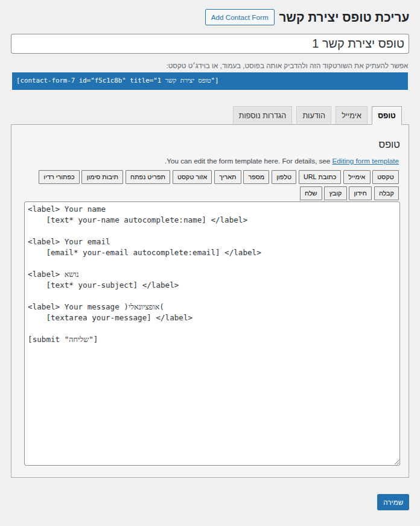
Task: Add a תפריט נפתח (drop-down menu) tag
Action: pyautogui.click(x=148, y=177)
